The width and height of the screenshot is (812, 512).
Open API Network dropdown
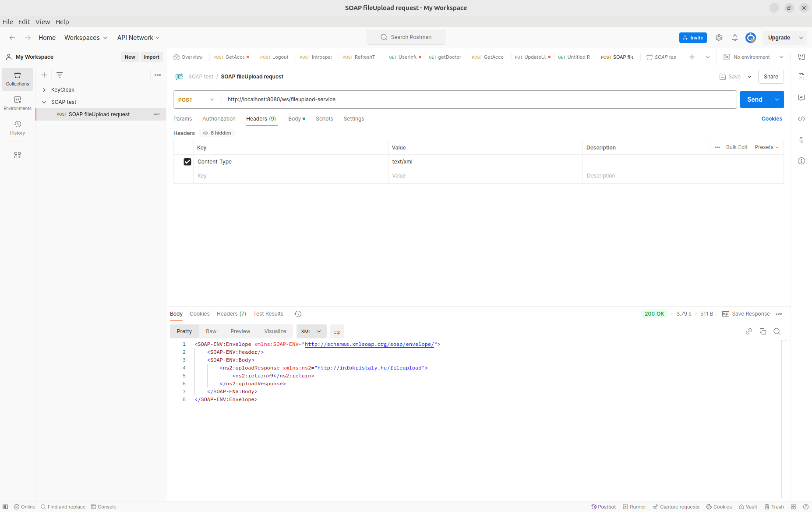click(138, 38)
